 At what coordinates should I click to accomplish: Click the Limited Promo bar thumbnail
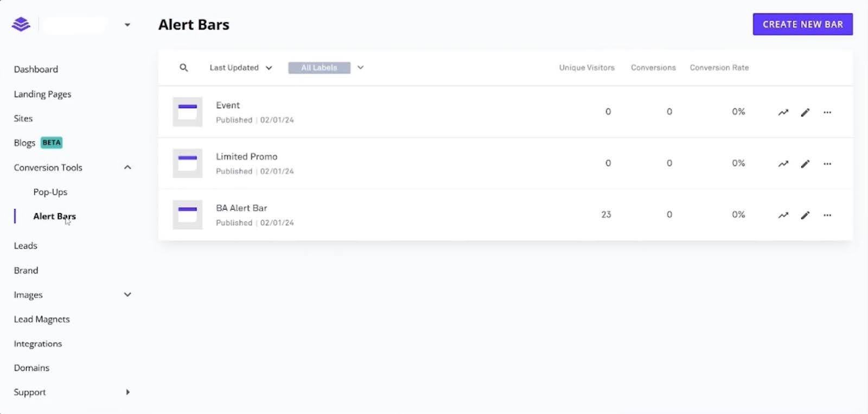coord(188,163)
